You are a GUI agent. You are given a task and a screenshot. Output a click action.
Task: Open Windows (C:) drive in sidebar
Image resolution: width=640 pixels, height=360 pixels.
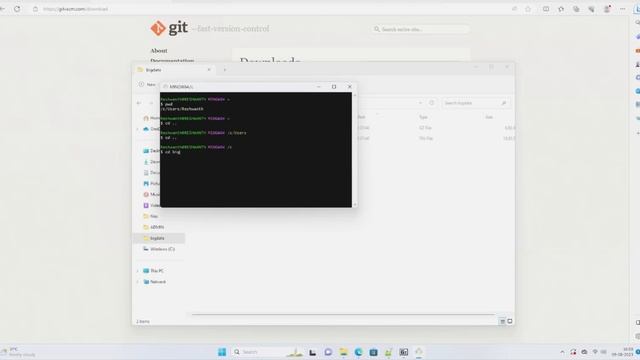(159, 249)
